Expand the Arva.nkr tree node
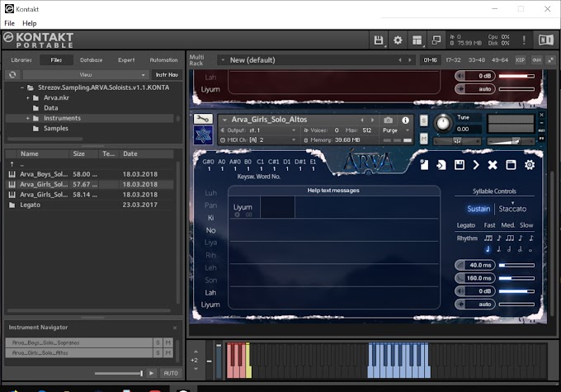This screenshot has height=392, width=561. coord(27,97)
